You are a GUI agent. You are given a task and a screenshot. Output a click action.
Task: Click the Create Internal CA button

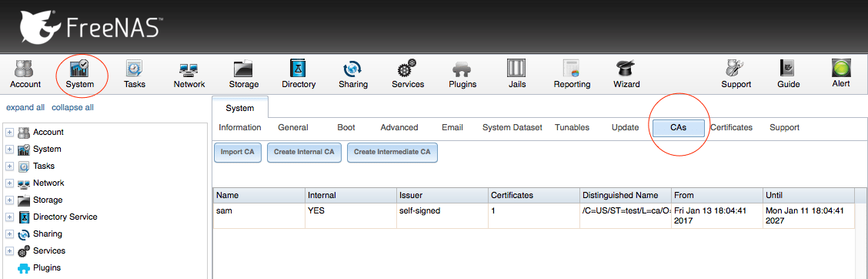click(x=304, y=152)
